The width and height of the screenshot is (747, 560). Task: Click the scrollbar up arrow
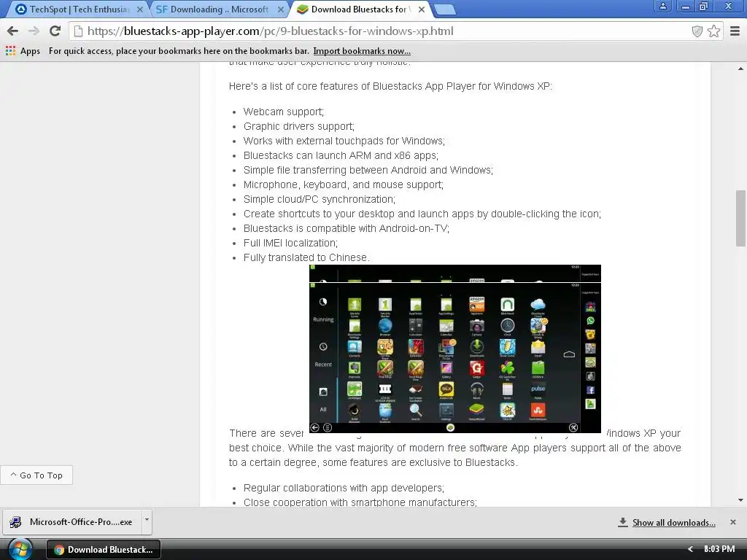740,69
